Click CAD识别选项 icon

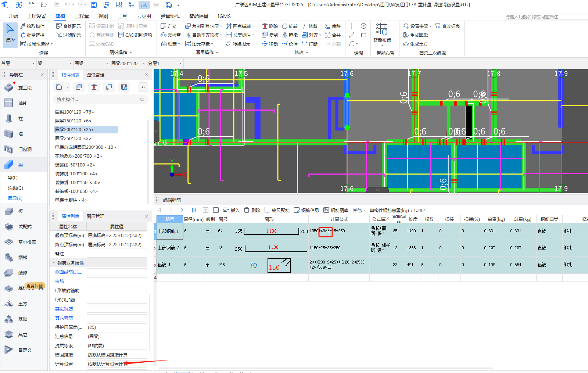[121, 35]
